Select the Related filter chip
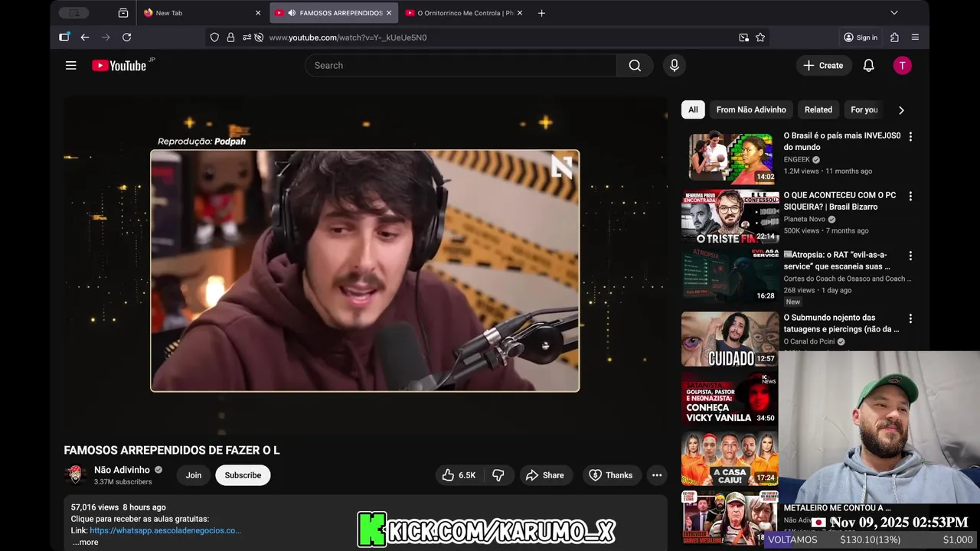This screenshot has height=551, width=980. pyautogui.click(x=818, y=110)
